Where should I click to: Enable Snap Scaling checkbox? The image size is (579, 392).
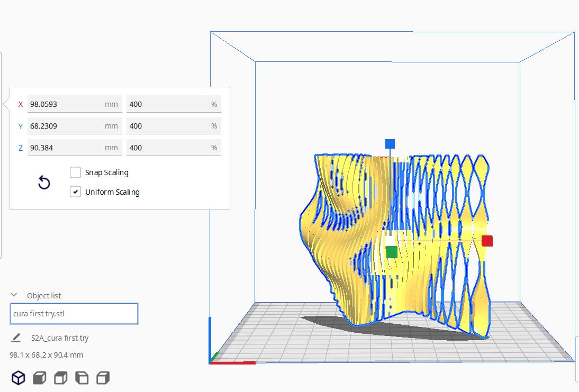pyautogui.click(x=75, y=172)
